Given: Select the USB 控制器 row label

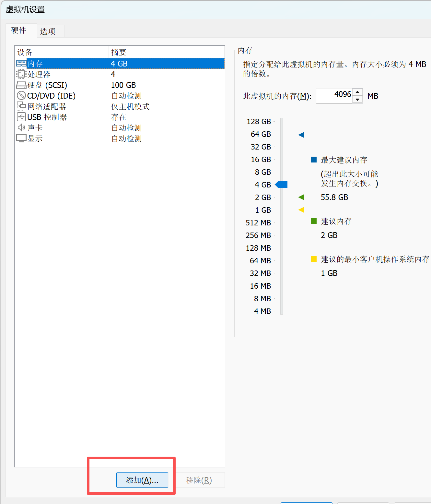Looking at the screenshot, I should click(47, 117).
